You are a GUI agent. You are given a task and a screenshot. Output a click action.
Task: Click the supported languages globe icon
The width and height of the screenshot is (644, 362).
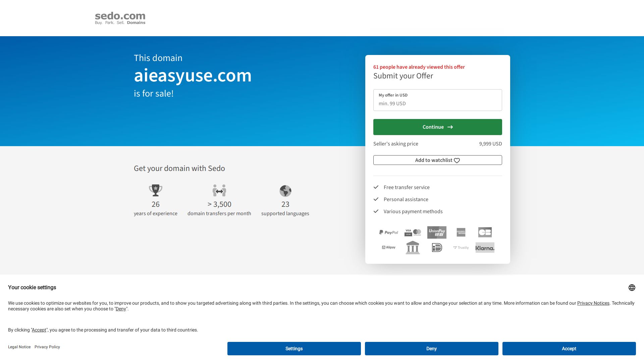point(285,191)
